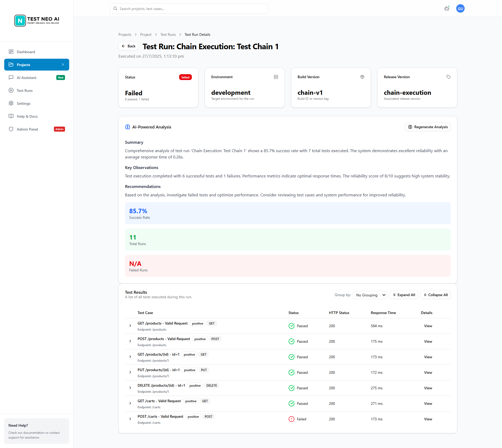Open the Admin Panel sidebar item
The image size is (502, 448).
click(x=27, y=129)
